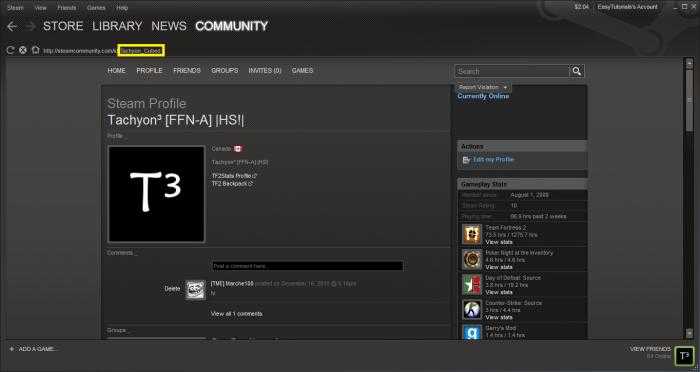
Task: Click the Edit my Profile link
Action: pos(493,159)
